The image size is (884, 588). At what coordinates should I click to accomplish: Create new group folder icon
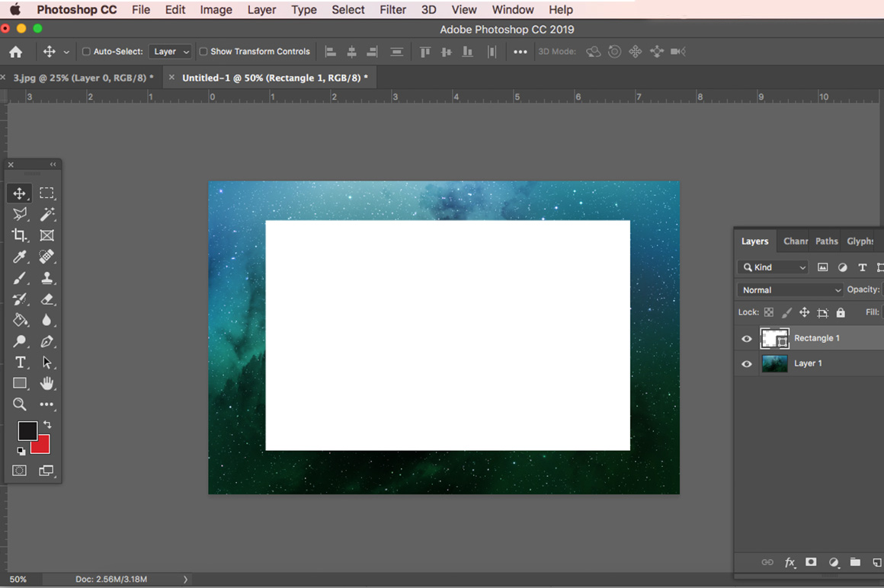855,562
